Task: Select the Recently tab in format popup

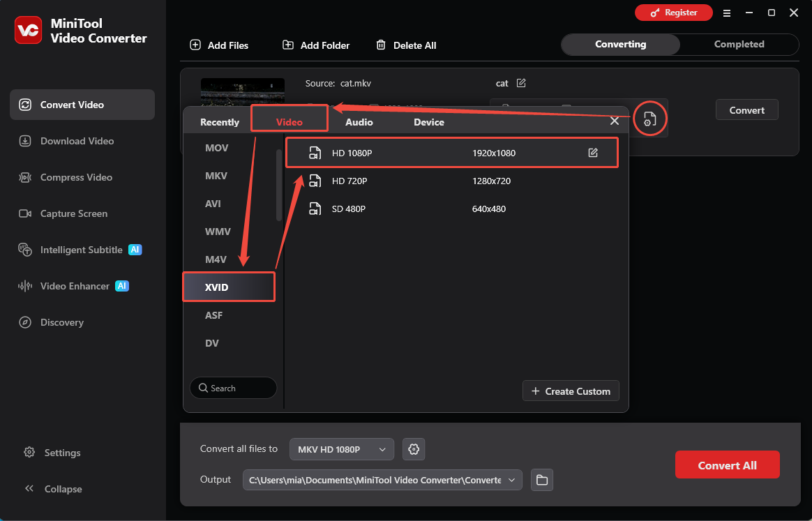Action: click(x=220, y=122)
